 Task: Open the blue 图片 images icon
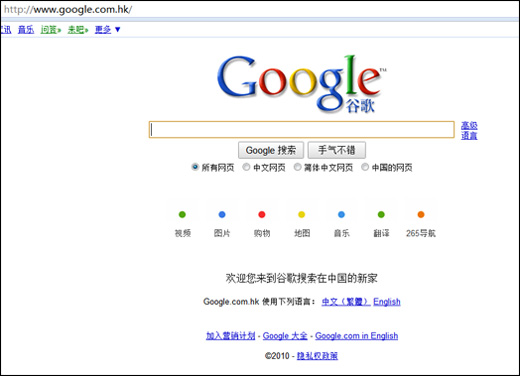[222, 215]
